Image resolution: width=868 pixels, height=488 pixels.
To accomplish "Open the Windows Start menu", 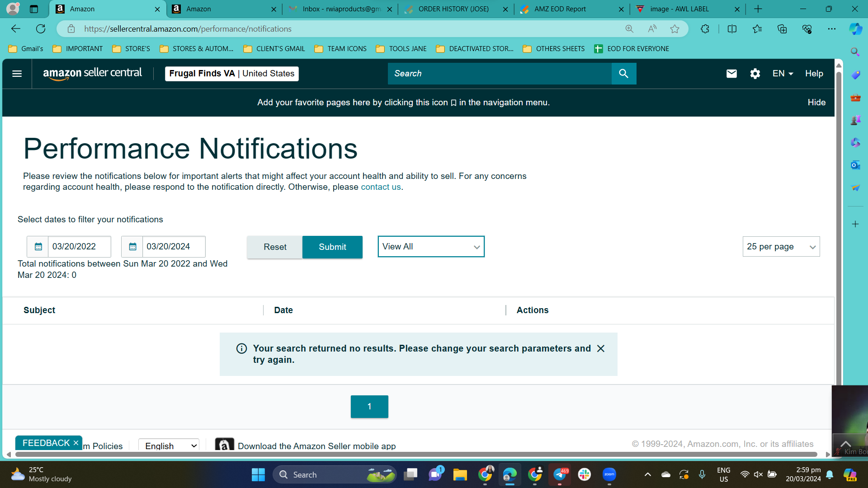I will coord(258,474).
